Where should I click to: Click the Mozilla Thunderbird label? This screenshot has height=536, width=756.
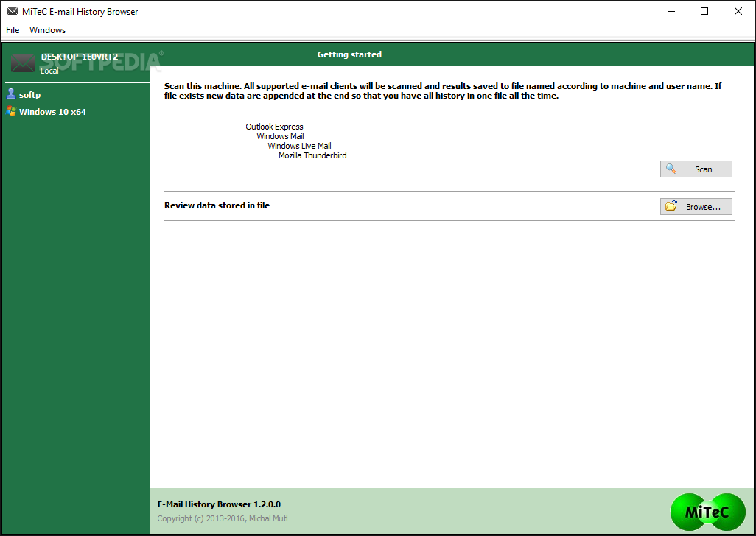(x=312, y=155)
